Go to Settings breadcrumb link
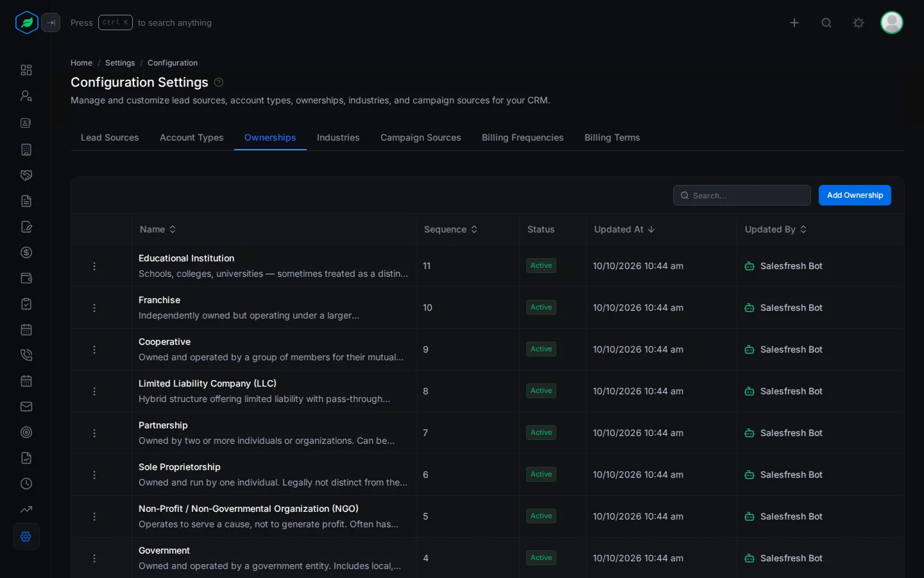Viewport: 924px width, 578px height. coord(120,63)
